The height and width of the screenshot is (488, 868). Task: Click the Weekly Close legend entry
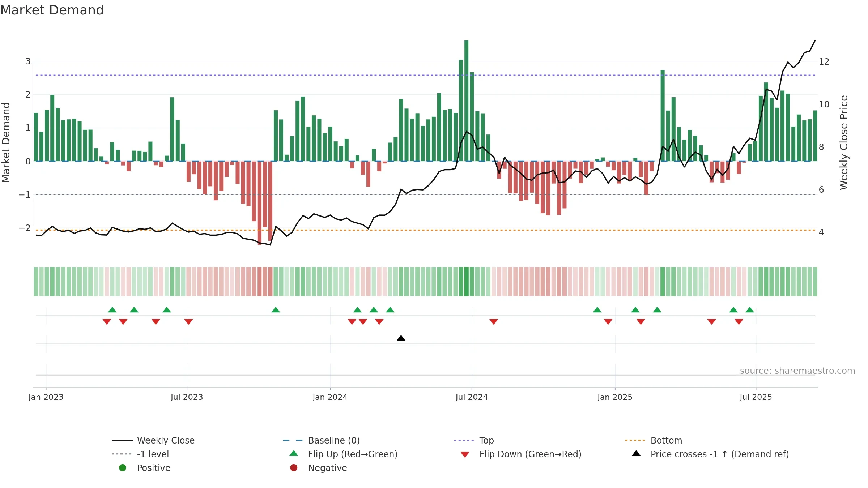153,440
